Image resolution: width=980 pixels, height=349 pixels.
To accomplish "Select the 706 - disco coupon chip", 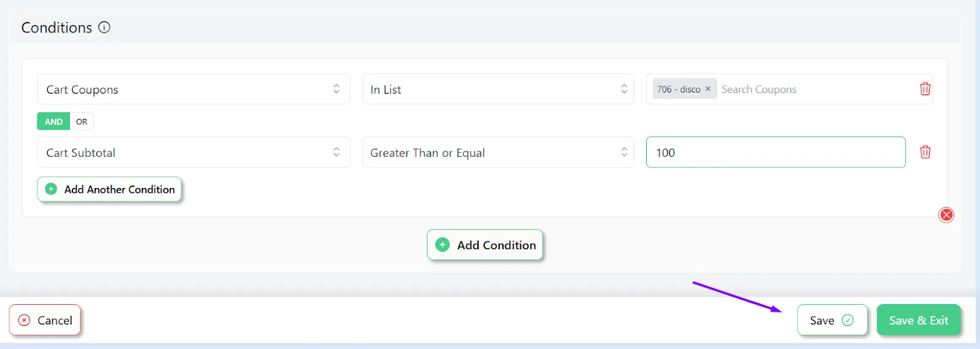I will (679, 89).
